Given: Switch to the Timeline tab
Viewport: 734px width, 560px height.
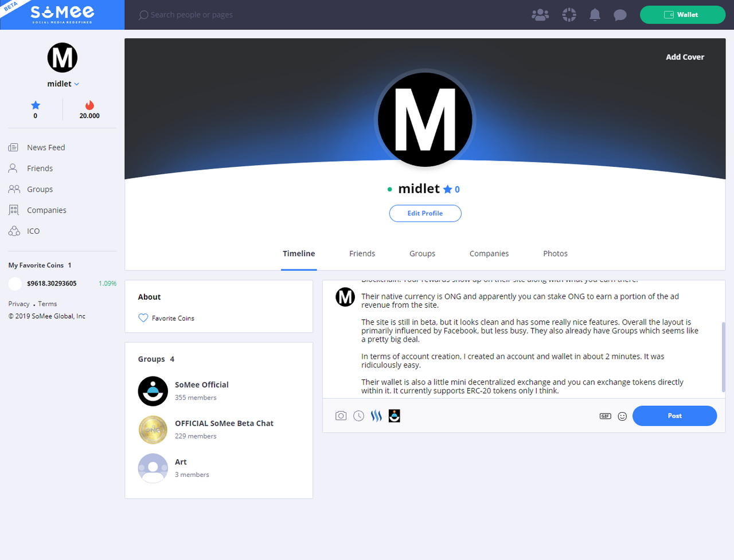Looking at the screenshot, I should pyautogui.click(x=299, y=253).
